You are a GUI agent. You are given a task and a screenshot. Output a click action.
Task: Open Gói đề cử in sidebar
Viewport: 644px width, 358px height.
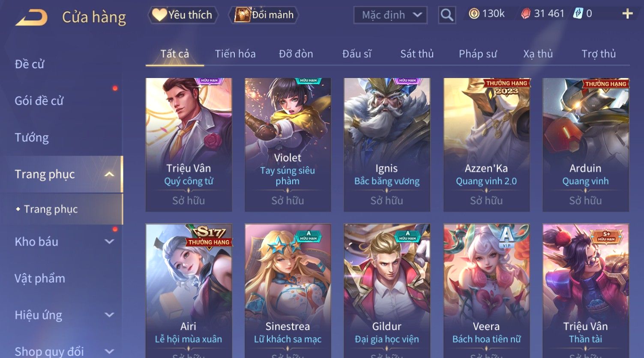tap(39, 101)
